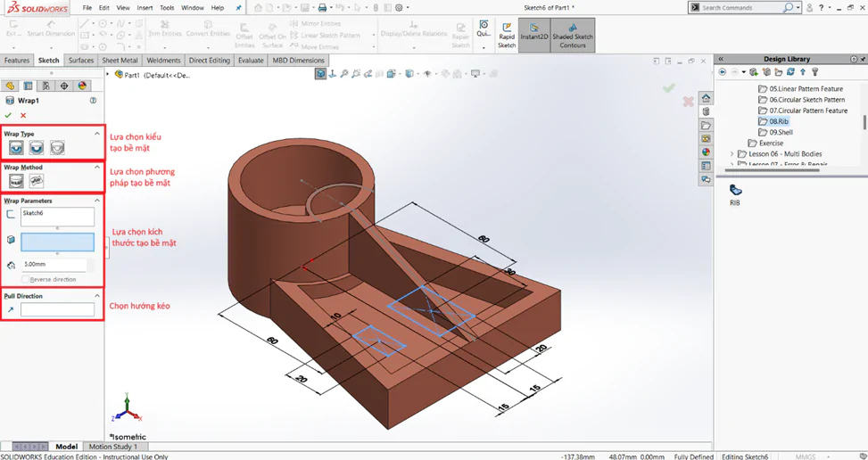Click the View Orientation cube icon

tap(320, 73)
